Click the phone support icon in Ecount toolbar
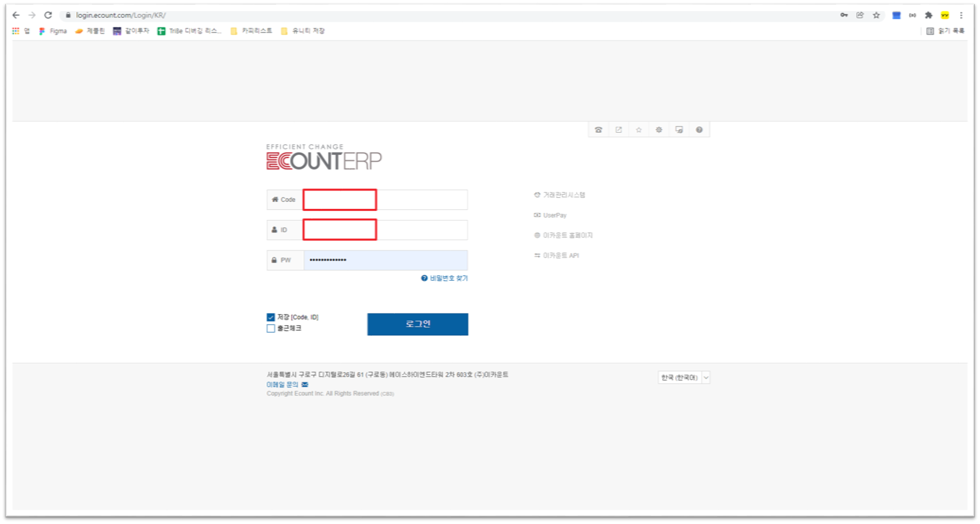Screen dimensions: 980x524 point(598,130)
